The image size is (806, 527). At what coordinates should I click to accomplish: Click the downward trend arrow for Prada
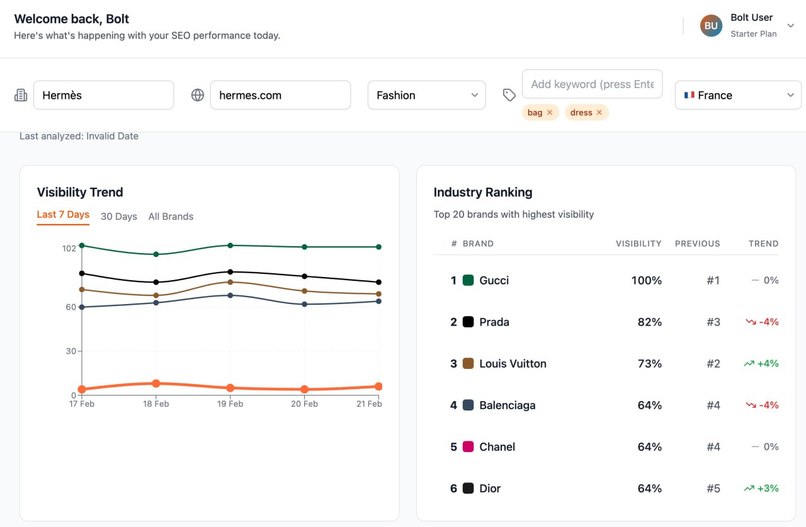(x=750, y=322)
